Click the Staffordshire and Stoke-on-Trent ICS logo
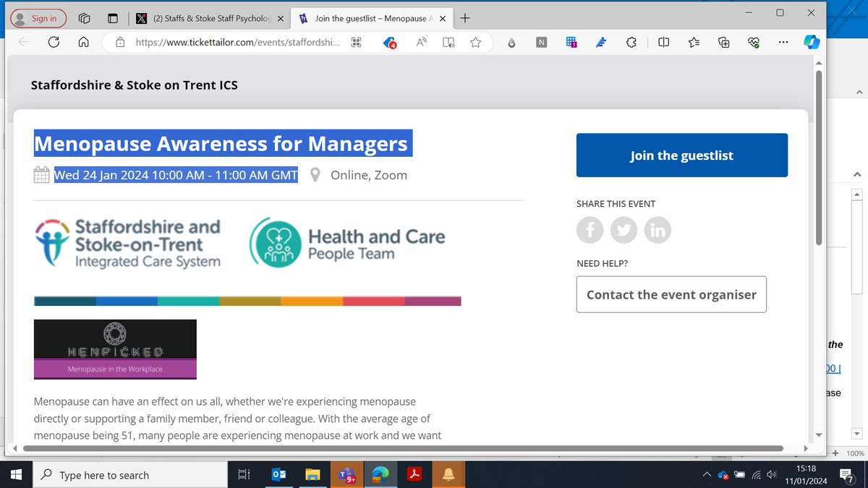Viewport: 868px width, 488px height. click(128, 243)
